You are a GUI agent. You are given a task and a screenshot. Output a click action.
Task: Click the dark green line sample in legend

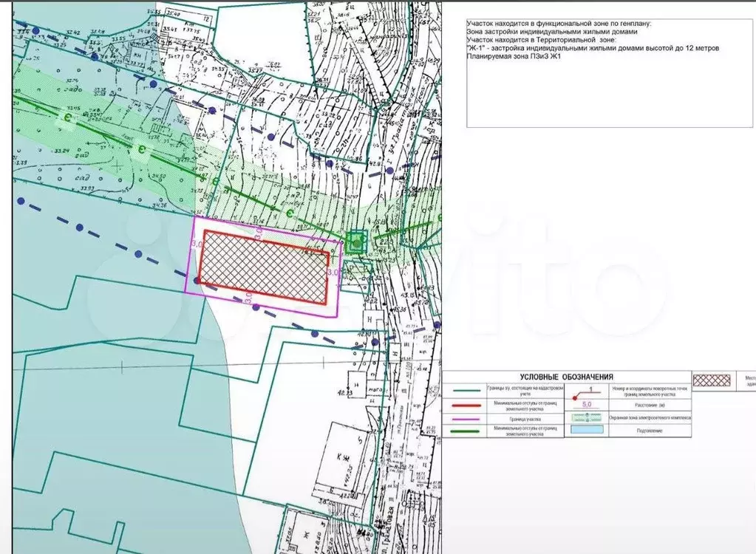pyautogui.click(x=464, y=431)
